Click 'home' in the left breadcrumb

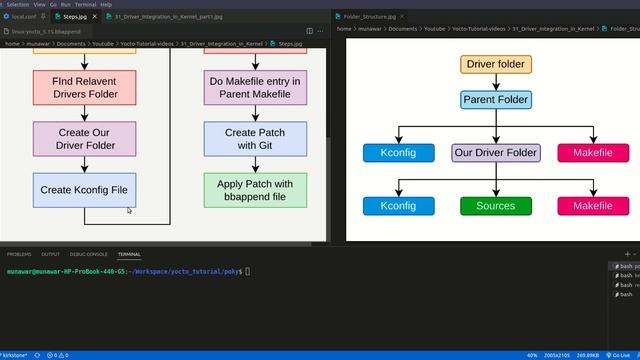tap(12, 44)
